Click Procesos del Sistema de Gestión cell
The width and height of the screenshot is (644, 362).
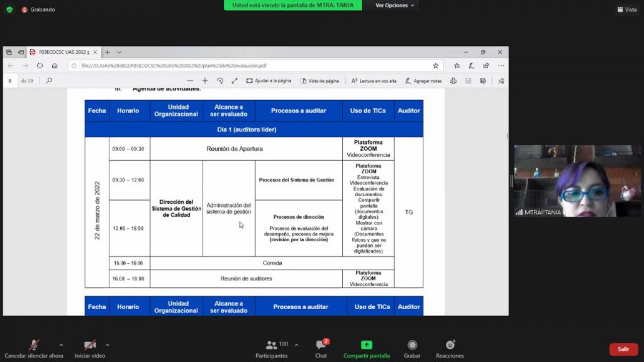pos(299,180)
